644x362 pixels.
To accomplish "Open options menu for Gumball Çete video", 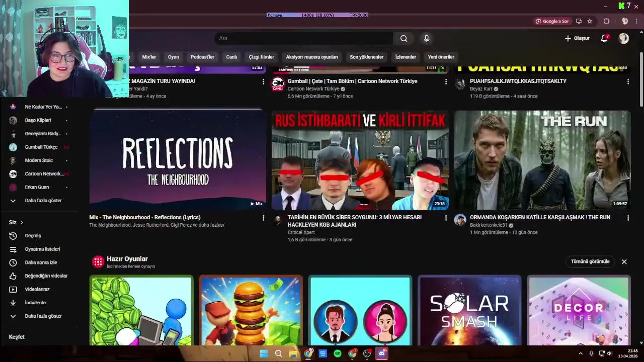I will [x=446, y=81].
